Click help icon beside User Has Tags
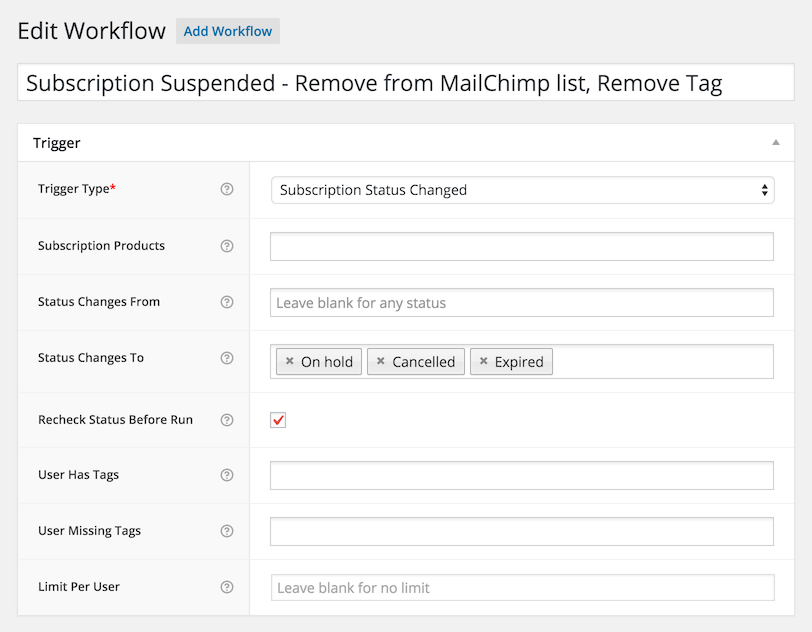The image size is (812, 632). click(x=227, y=475)
